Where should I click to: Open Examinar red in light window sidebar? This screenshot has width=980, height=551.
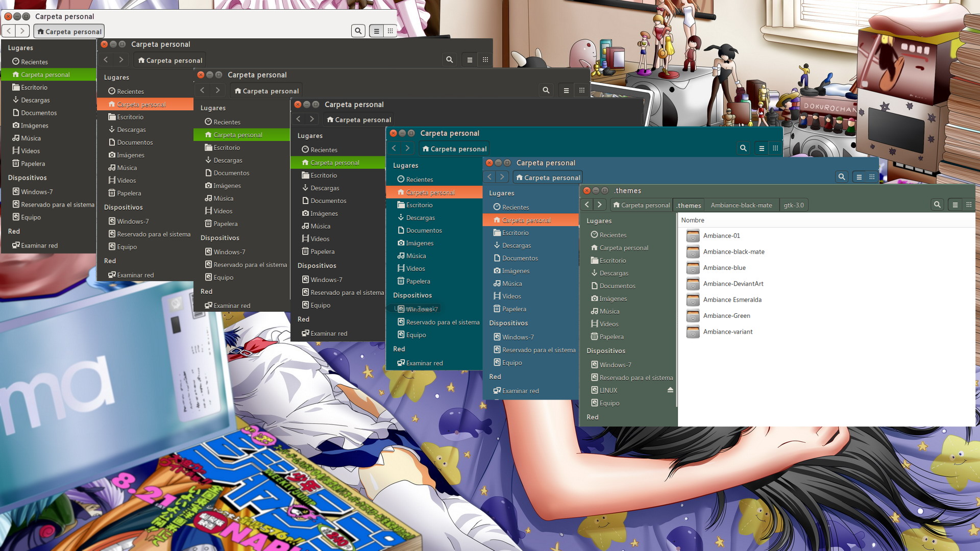coord(48,245)
